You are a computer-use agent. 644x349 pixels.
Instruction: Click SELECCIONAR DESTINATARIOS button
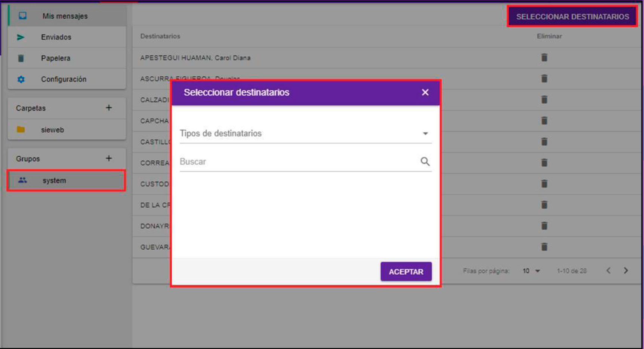572,17
